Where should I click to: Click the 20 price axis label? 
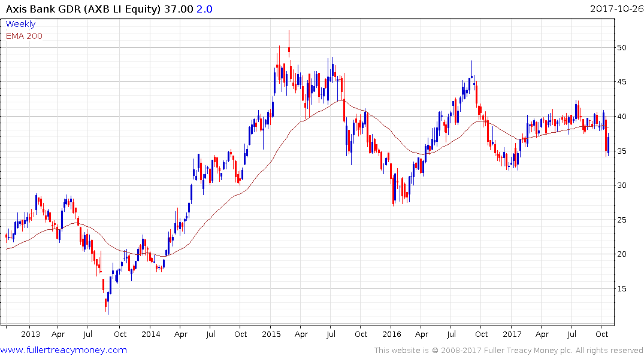click(x=621, y=254)
